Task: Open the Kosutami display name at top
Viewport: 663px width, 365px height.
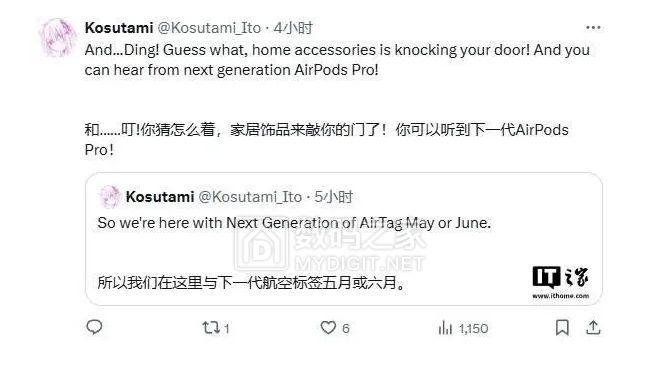Action: click(119, 28)
